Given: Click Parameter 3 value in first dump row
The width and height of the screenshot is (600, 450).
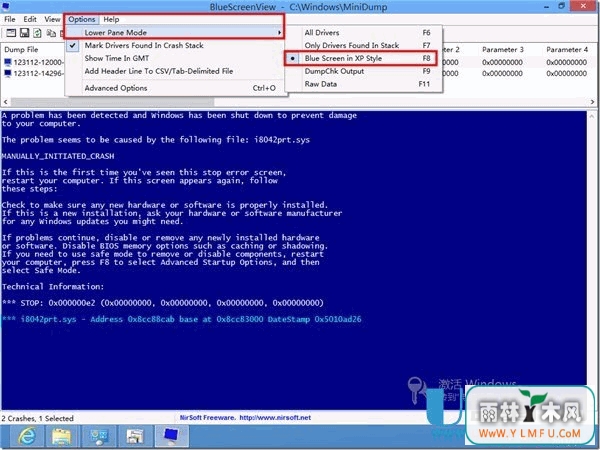Looking at the screenshot, I should pos(502,62).
